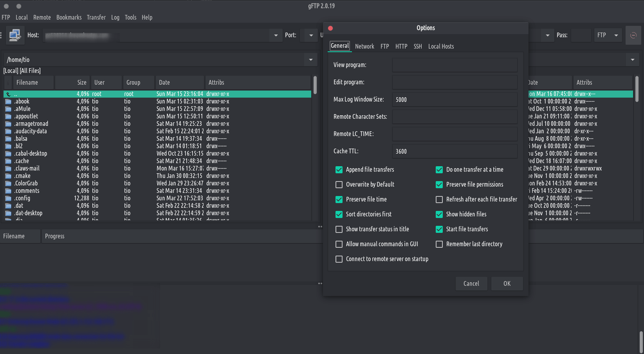Viewport: 644px width, 354px height.
Task: Switch to the Network tab
Action: [364, 46]
